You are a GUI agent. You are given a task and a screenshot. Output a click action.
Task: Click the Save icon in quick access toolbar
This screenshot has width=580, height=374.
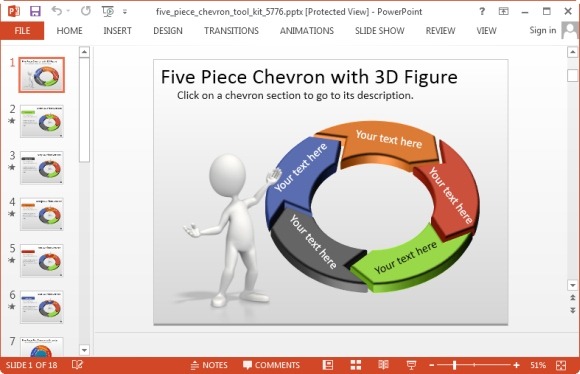point(35,11)
